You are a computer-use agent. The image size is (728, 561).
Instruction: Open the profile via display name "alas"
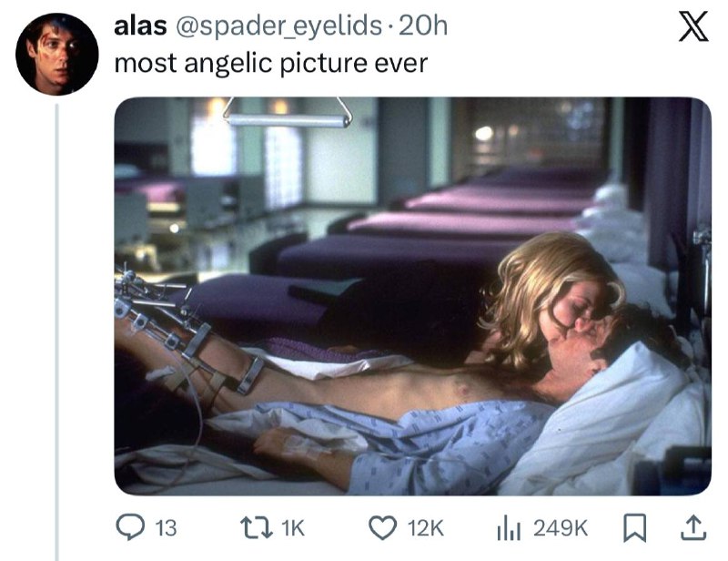pos(140,25)
